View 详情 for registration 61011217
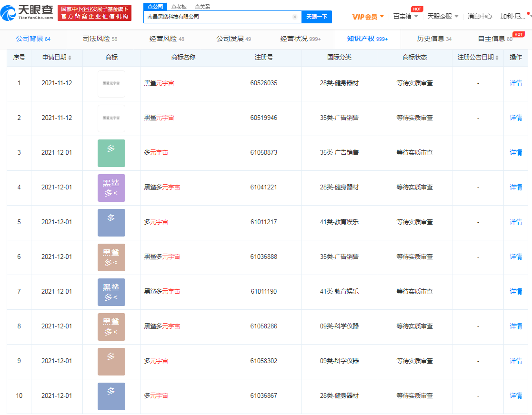The height and width of the screenshot is (415, 532). coord(516,222)
